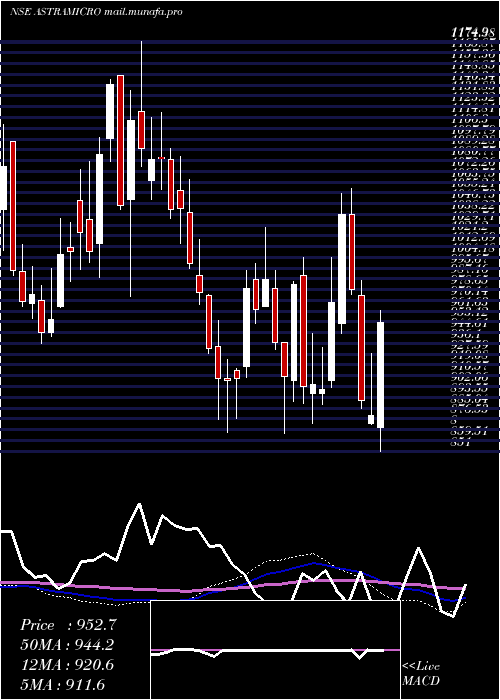
Task: Click the mail.munafa.pro source label
Action: (143, 12)
